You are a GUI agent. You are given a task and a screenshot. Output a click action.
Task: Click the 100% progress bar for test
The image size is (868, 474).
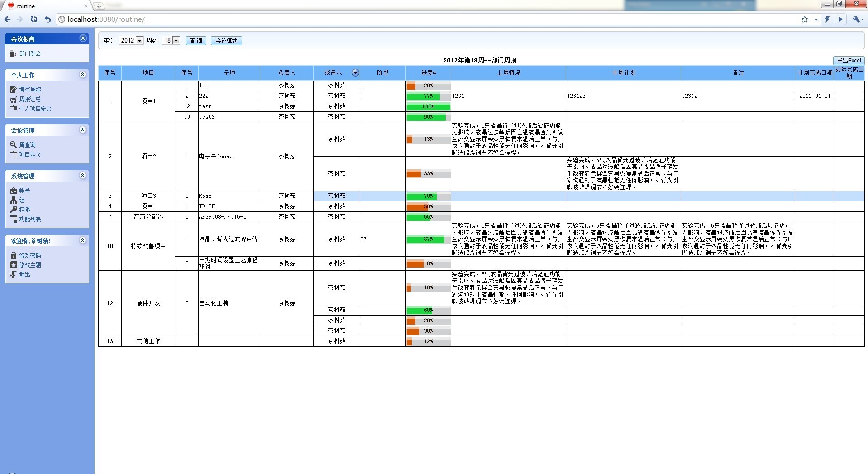[x=428, y=106]
